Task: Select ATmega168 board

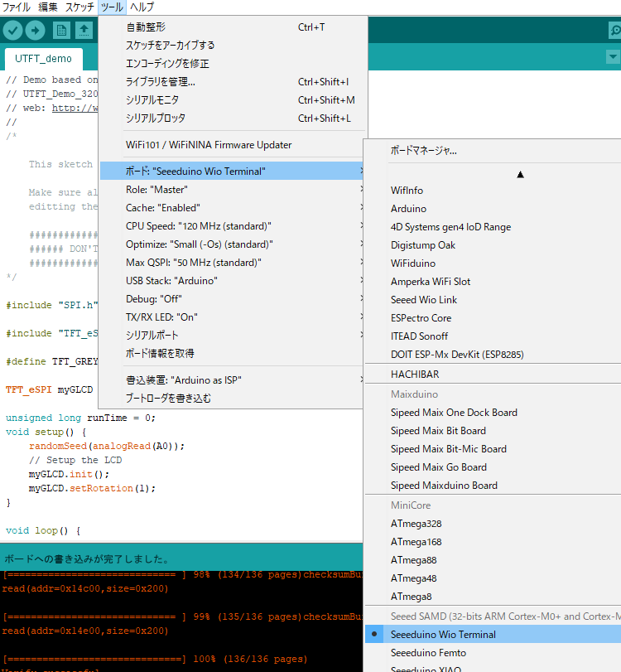Action: 493,542
